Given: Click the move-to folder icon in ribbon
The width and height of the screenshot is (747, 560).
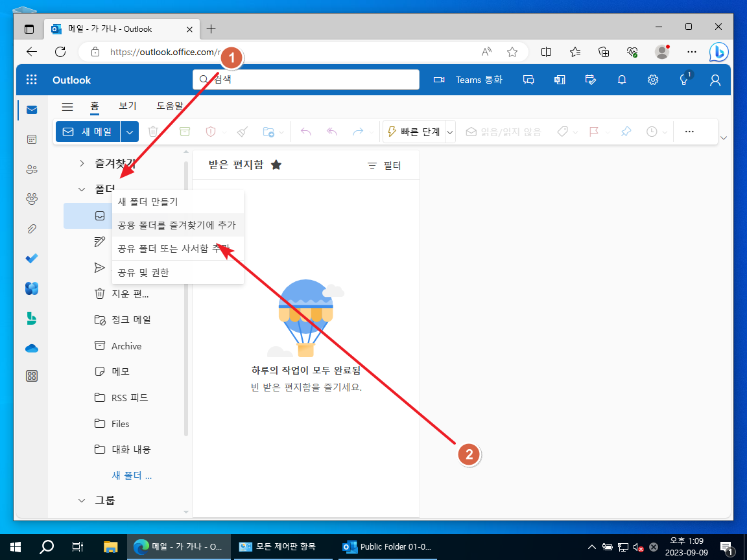Looking at the screenshot, I should pyautogui.click(x=268, y=132).
